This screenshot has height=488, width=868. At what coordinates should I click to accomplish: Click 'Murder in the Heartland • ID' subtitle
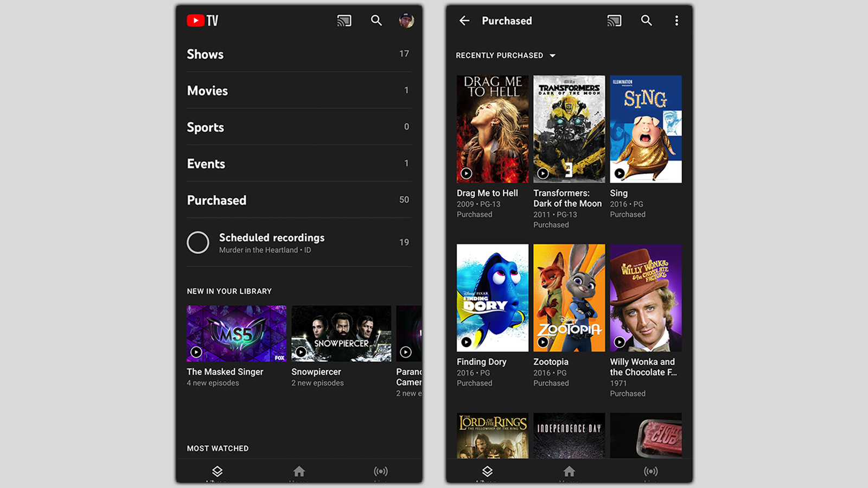point(265,250)
